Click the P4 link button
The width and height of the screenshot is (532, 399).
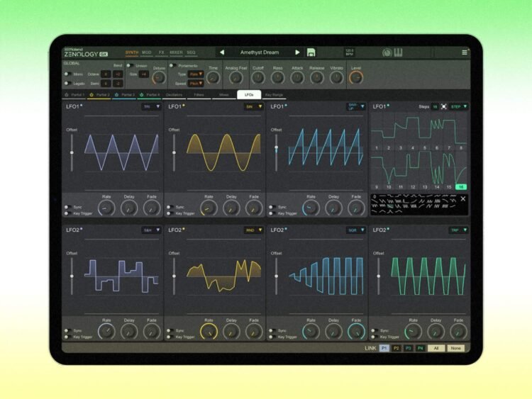coord(421,348)
